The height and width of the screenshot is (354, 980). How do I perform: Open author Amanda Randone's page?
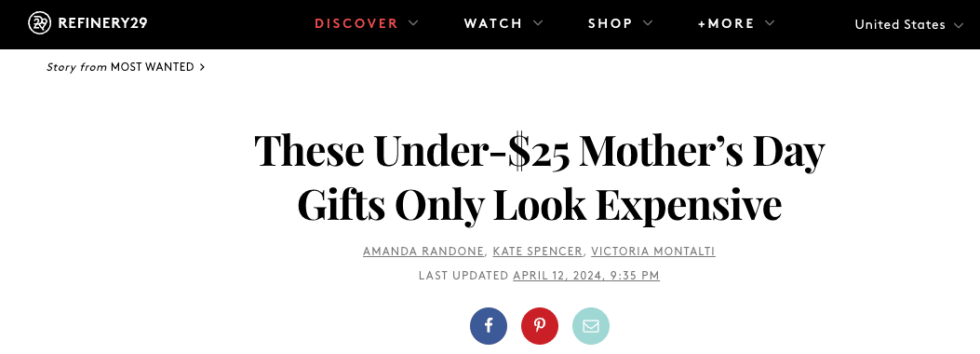coord(423,251)
